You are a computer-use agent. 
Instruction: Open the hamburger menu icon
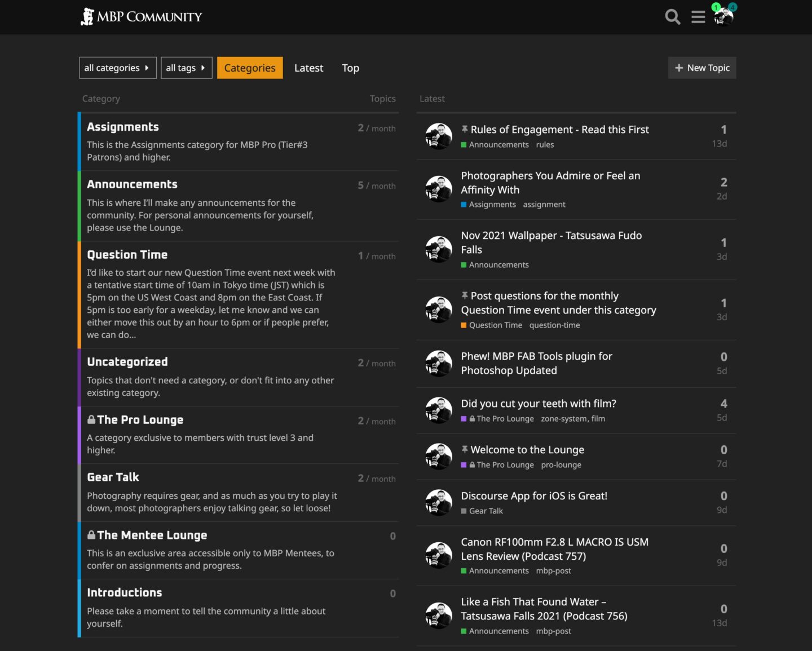(x=698, y=17)
